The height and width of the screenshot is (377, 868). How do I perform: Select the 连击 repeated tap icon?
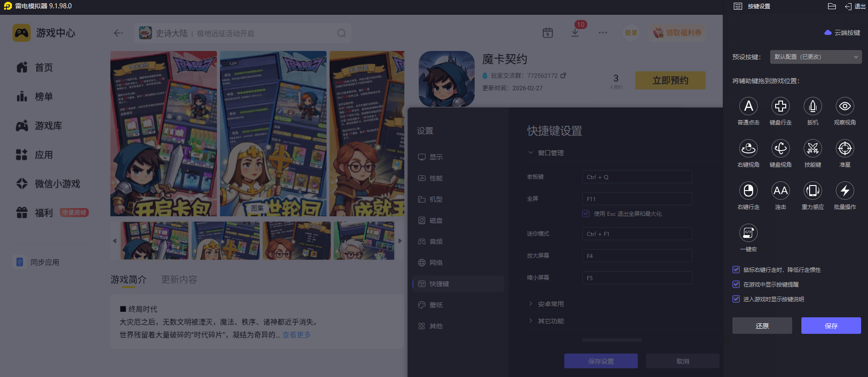point(781,191)
